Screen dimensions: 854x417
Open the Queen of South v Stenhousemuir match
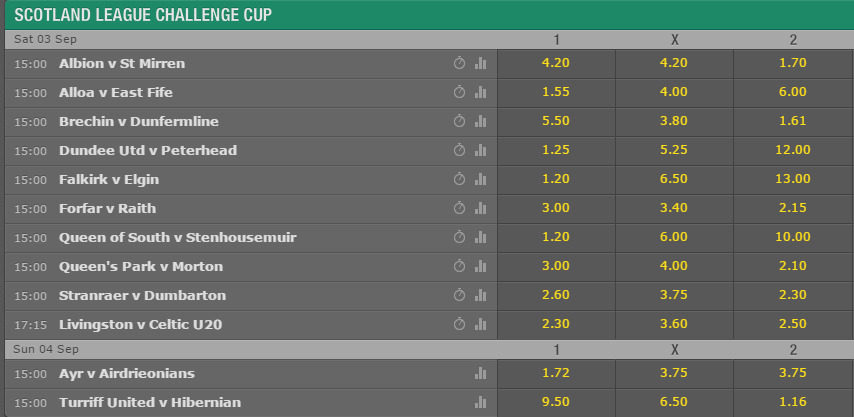[x=178, y=237]
